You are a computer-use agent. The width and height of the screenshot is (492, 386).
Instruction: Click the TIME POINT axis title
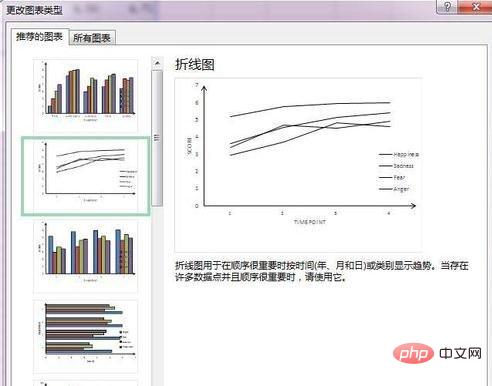click(x=310, y=222)
